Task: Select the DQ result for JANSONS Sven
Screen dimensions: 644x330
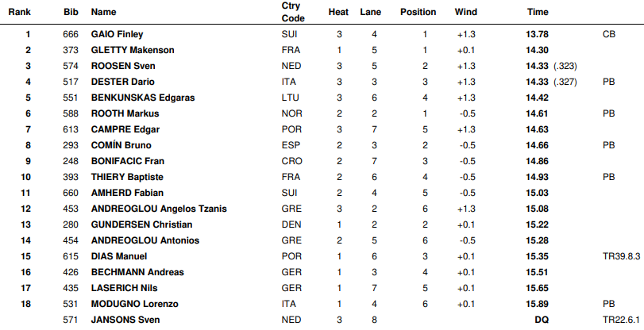Action: click(x=542, y=320)
